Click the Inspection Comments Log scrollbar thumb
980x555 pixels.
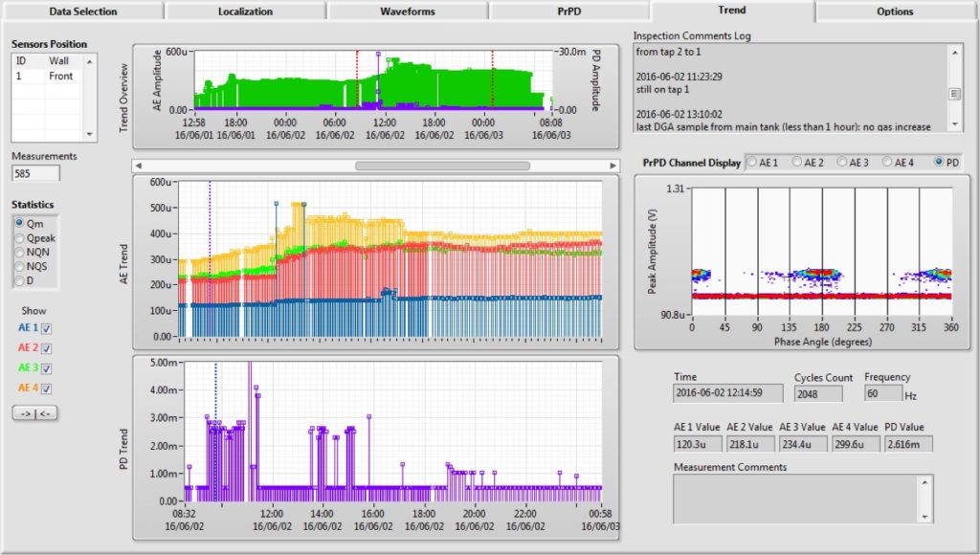tap(954, 94)
